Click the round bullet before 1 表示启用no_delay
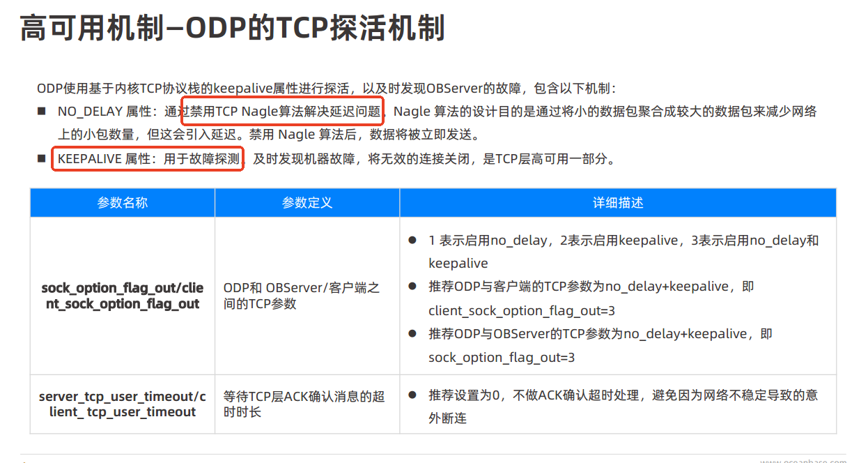The image size is (868, 463). tap(412, 241)
